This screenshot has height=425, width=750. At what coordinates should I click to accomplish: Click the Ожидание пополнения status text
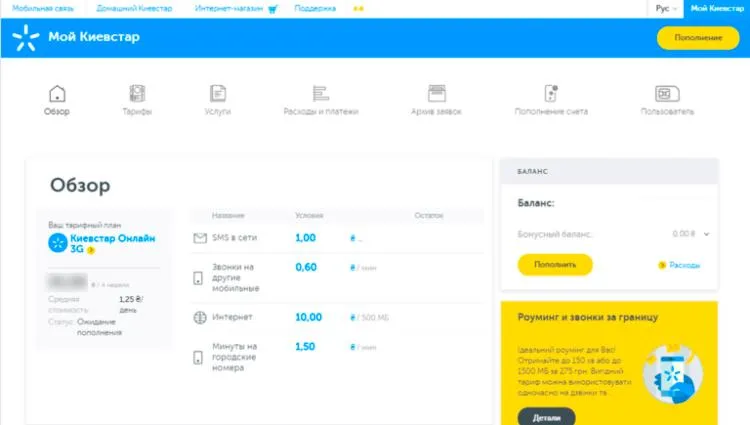(99, 327)
